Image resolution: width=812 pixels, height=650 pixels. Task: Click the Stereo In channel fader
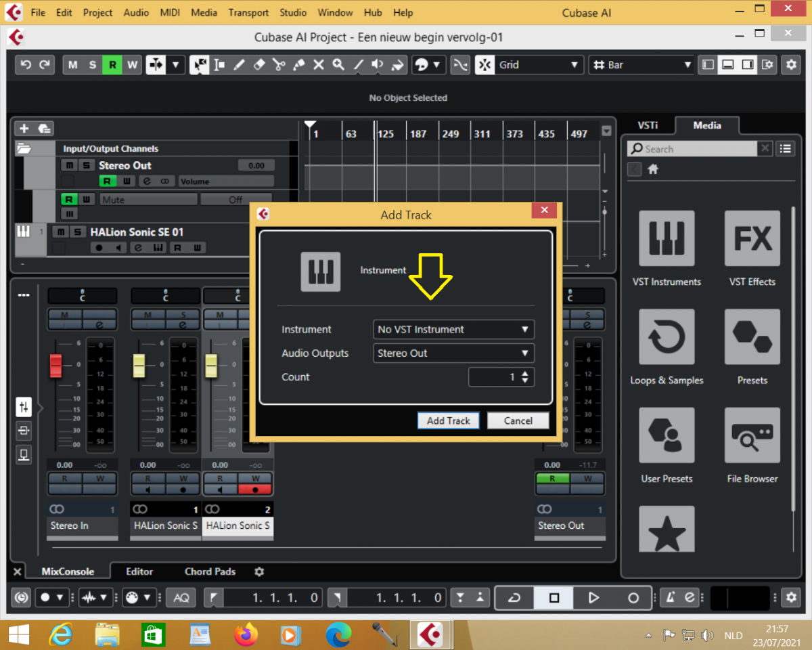[55, 366]
